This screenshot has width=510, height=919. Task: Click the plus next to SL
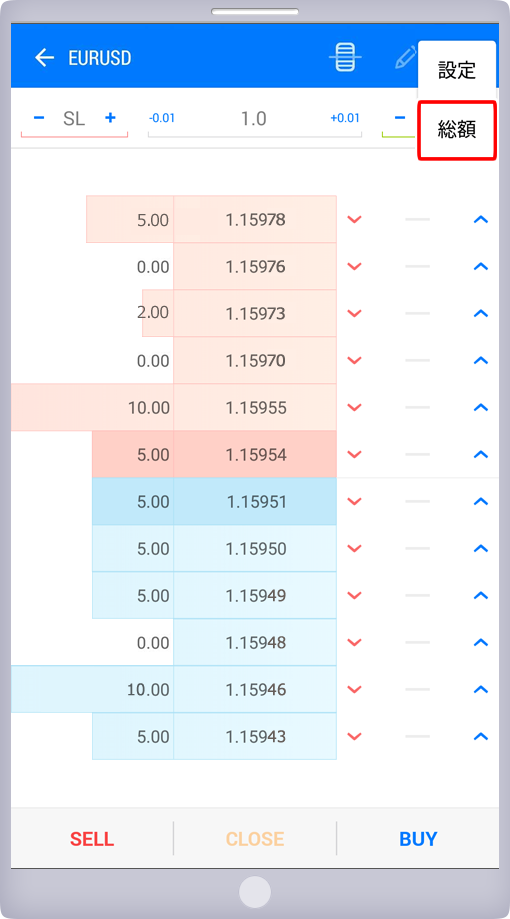click(x=110, y=118)
